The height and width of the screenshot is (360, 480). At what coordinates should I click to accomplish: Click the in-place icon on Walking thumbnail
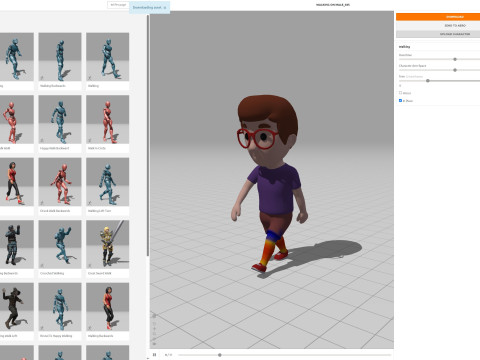point(90,78)
